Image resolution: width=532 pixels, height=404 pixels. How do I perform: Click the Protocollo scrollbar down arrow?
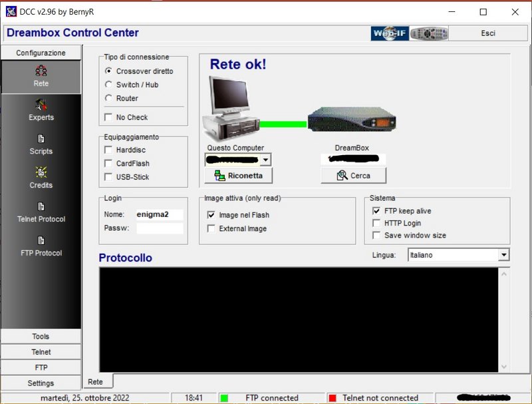pos(504,366)
